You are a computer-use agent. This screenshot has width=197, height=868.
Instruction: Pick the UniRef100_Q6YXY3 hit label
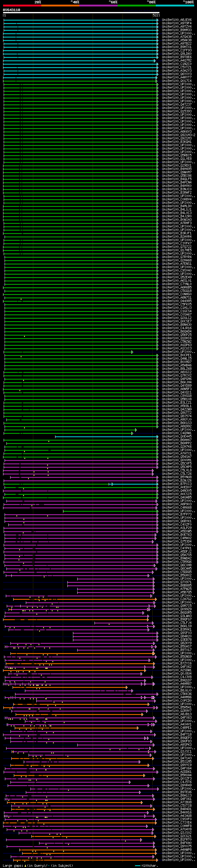coord(177,74)
